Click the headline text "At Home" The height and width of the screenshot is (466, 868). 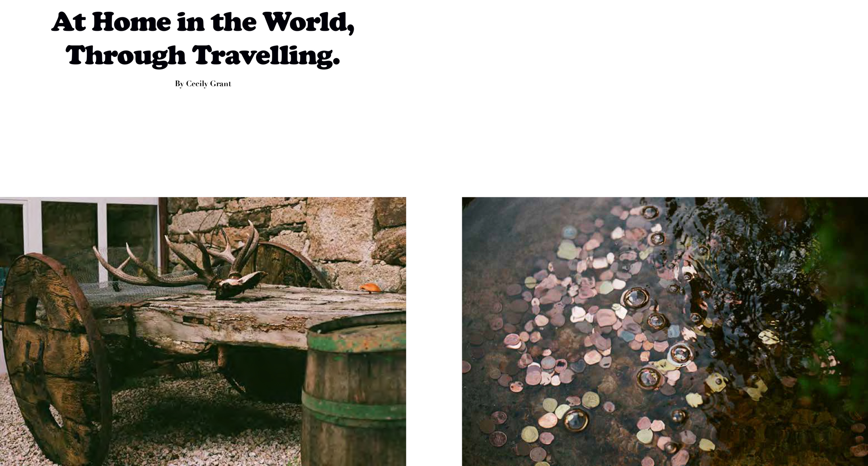tap(112, 22)
